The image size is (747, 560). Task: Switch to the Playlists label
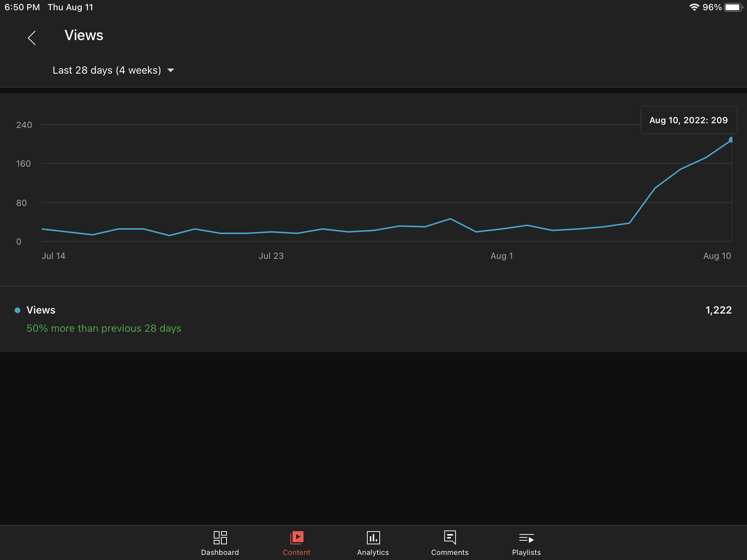click(x=526, y=552)
